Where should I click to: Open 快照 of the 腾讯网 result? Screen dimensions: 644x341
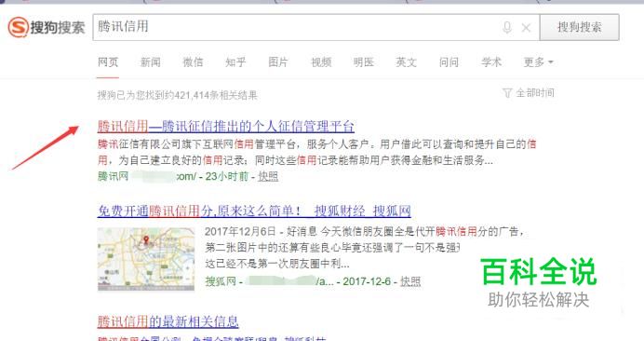[268, 176]
